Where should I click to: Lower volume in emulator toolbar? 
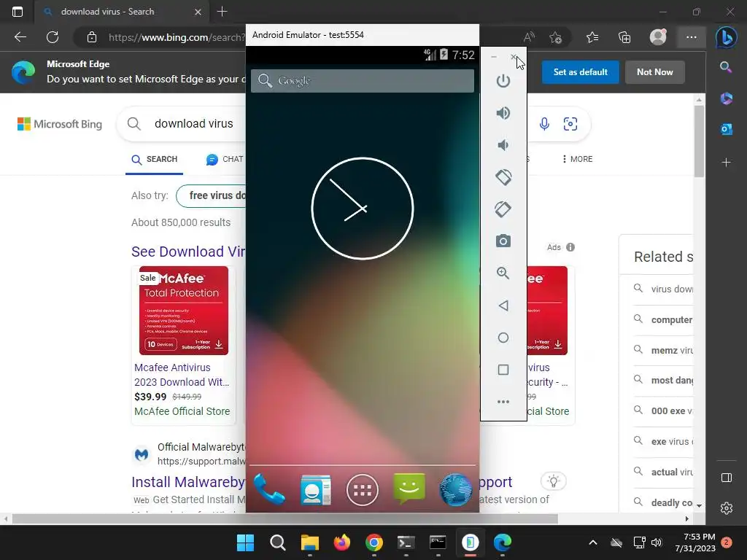click(503, 145)
